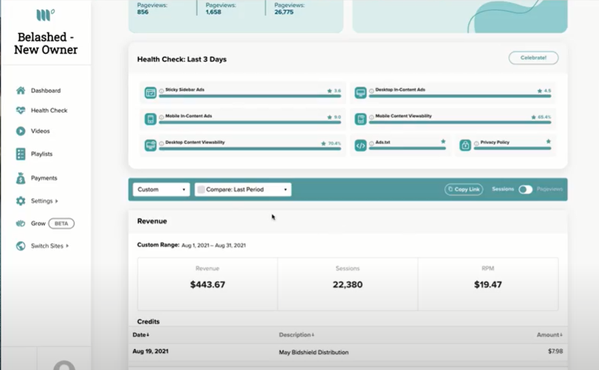Click the info circle next to Sticky Sidebar Ads
The width and height of the screenshot is (599, 370).
[162, 91]
